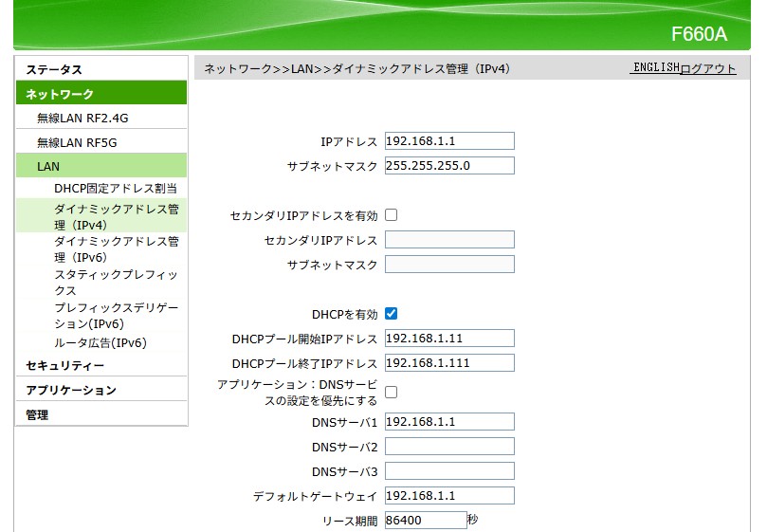767x532 pixels.
Task: Expand the ステータス menu section
Action: [x=54, y=69]
